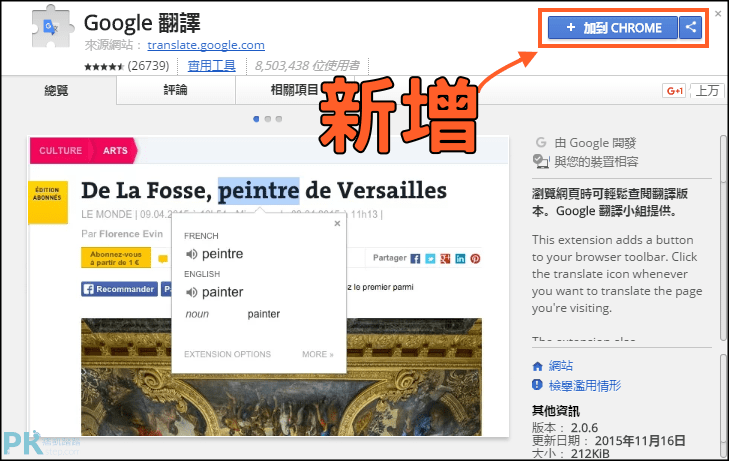The height and width of the screenshot is (461, 729).
Task: Play audio for French word peintre
Action: [x=191, y=254]
